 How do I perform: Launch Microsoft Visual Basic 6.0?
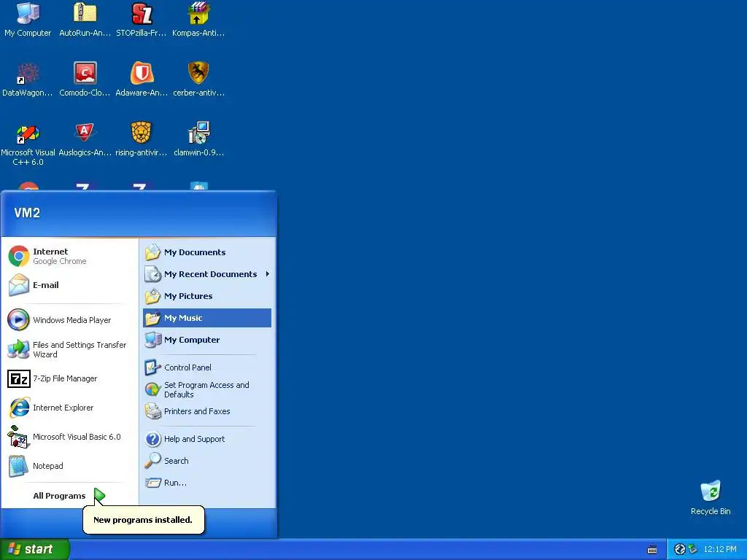[69, 437]
